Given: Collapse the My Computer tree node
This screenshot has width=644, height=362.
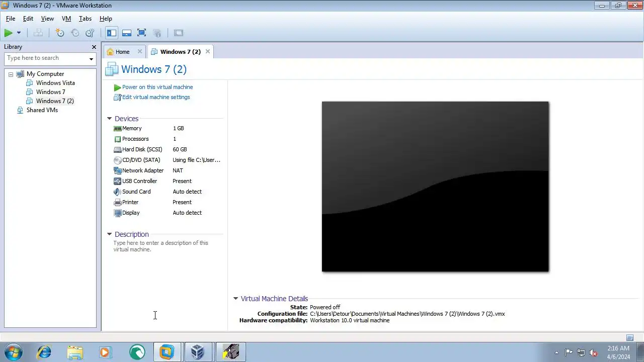Looking at the screenshot, I should pyautogui.click(x=11, y=74).
